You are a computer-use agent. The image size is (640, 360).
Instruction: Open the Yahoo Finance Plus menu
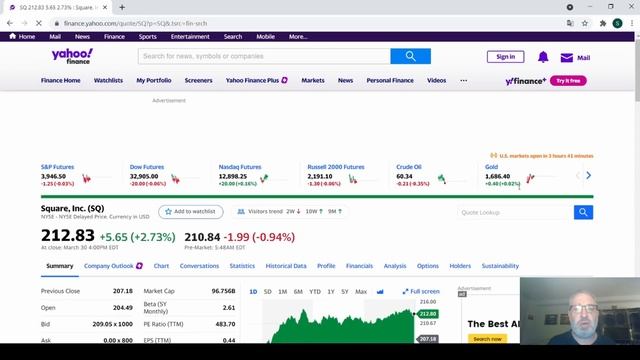pos(256,80)
